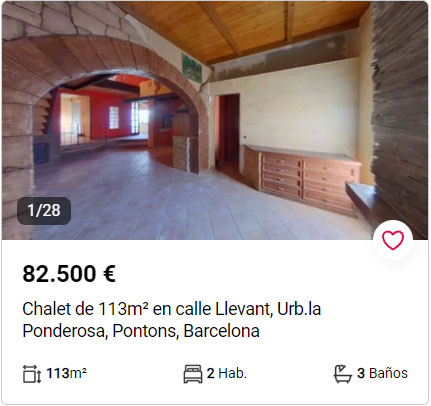The width and height of the screenshot is (431, 406).
Task: Click "Ponderosa, Pontons, Barcelona" address line
Action: coord(141,331)
